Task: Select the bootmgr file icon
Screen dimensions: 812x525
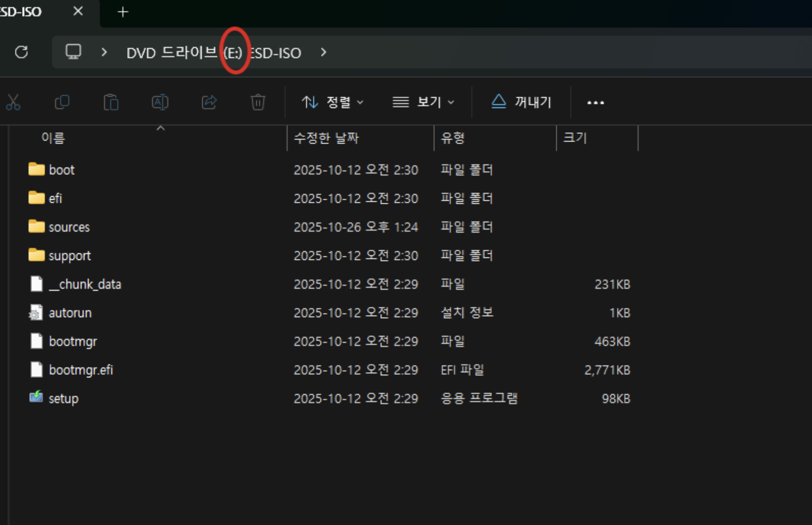Action: click(x=36, y=341)
